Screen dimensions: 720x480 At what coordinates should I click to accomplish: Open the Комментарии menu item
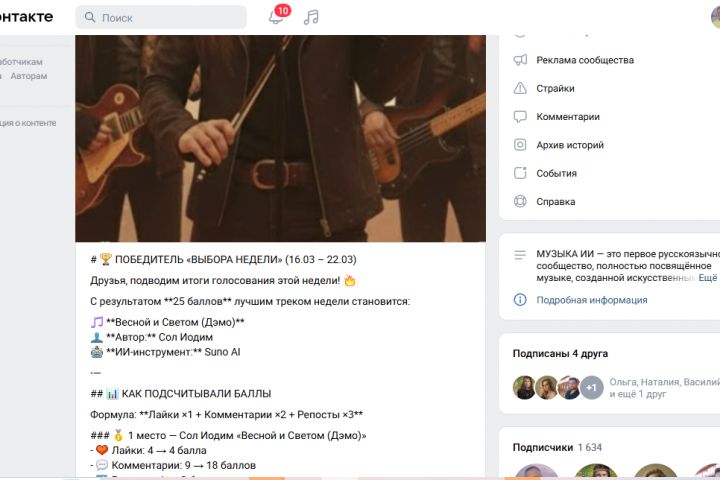[568, 117]
